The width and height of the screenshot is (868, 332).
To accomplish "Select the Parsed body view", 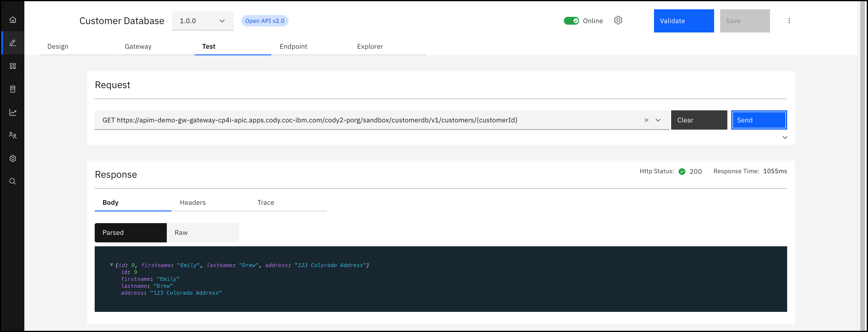I will coord(130,232).
